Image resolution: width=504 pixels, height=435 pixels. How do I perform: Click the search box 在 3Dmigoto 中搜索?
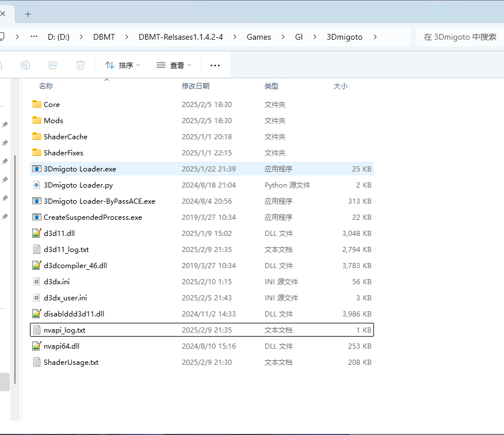460,37
